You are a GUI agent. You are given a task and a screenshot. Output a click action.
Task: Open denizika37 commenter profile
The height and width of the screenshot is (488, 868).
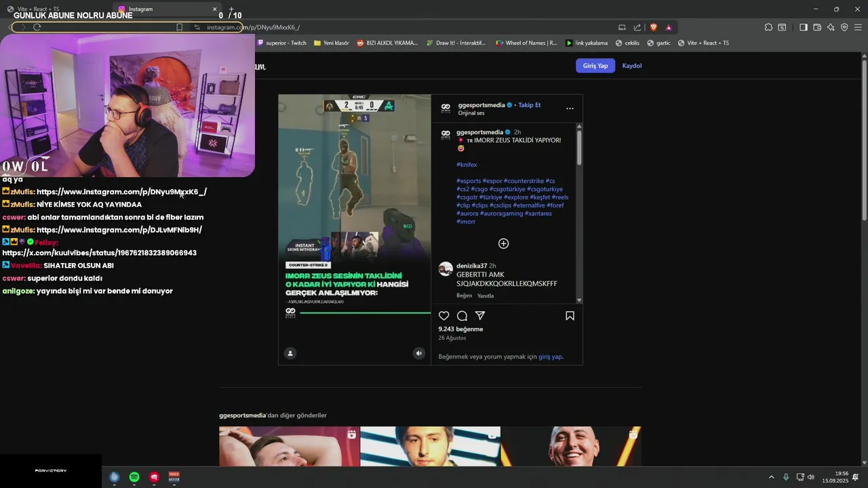tap(472, 266)
